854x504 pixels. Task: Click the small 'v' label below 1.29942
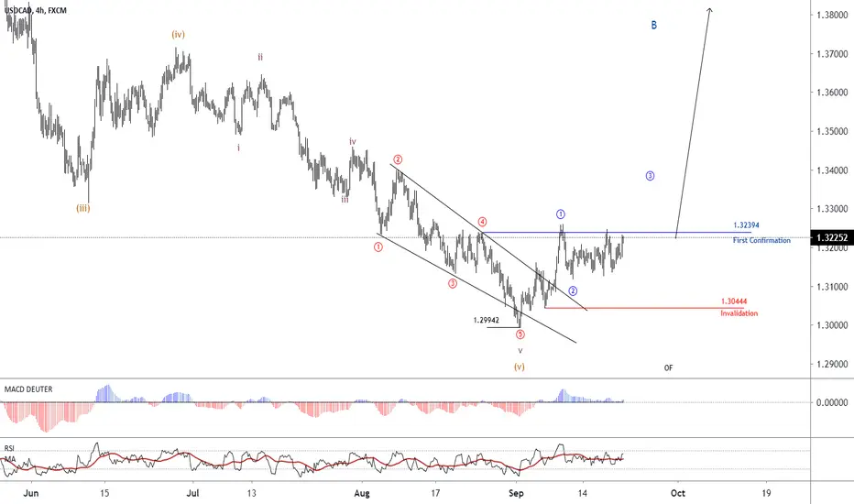point(520,351)
